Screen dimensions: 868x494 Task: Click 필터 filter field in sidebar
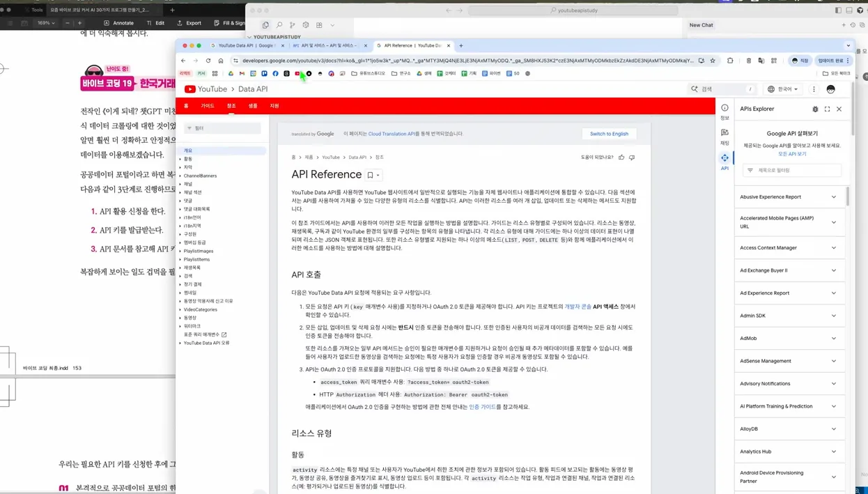point(222,128)
